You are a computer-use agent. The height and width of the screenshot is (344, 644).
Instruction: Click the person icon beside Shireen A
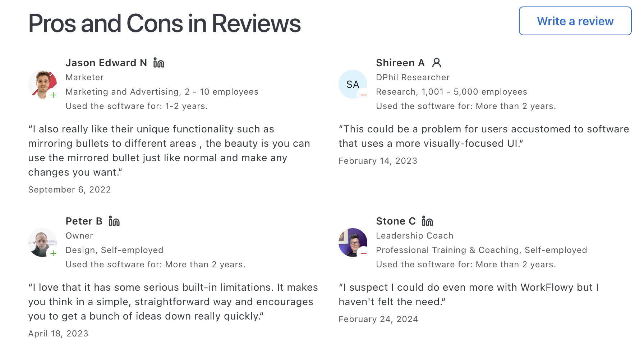437,62
